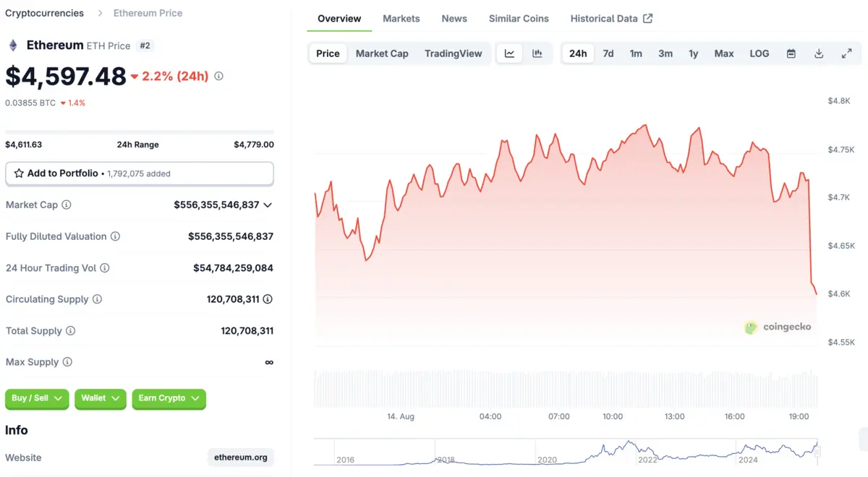Show info for Market Cap

tap(67, 205)
